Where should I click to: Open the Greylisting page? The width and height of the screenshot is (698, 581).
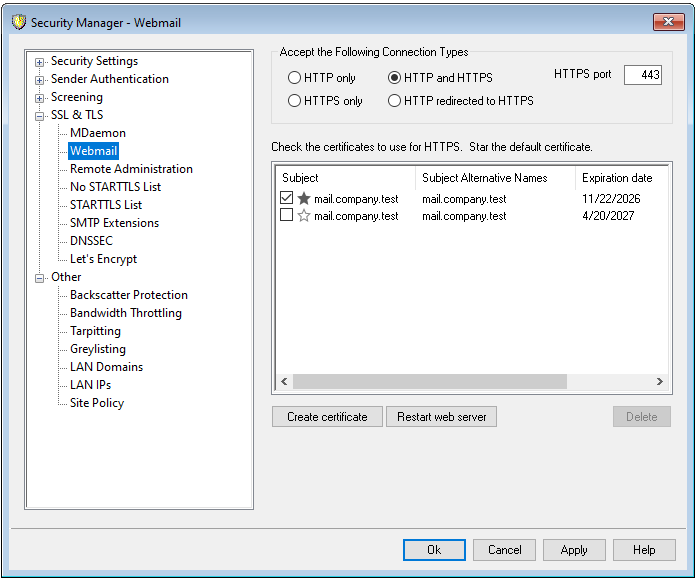97,349
